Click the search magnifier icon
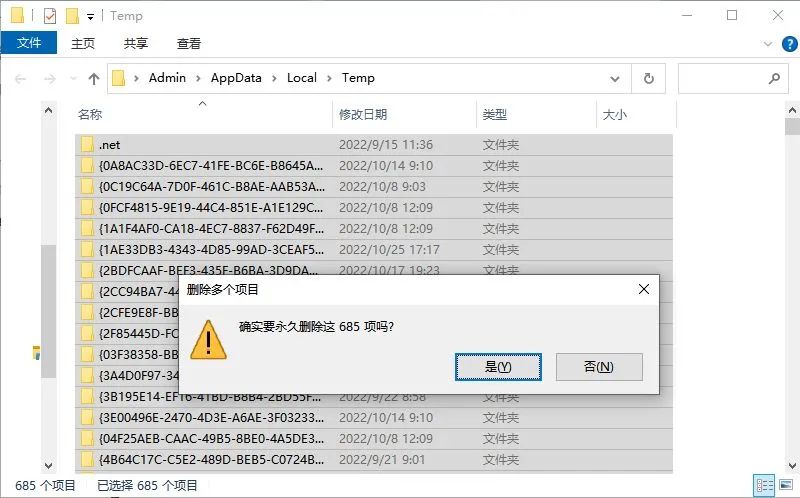Viewport: 800px width, 498px height. (x=774, y=79)
